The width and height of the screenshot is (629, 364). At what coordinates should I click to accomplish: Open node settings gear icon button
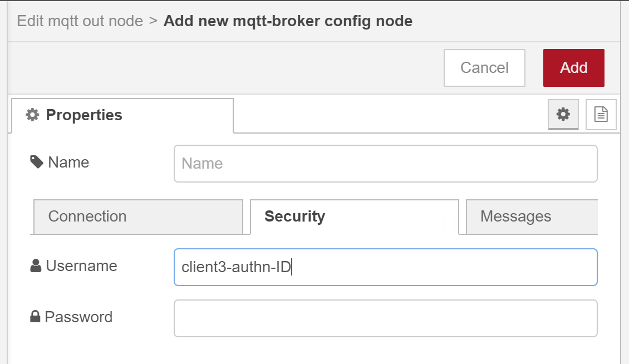(563, 115)
